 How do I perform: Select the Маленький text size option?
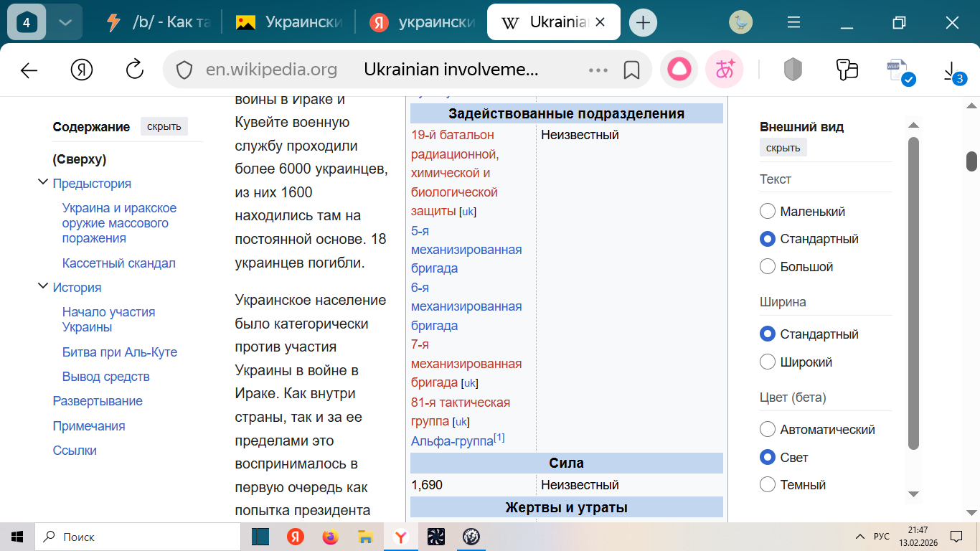pos(768,212)
